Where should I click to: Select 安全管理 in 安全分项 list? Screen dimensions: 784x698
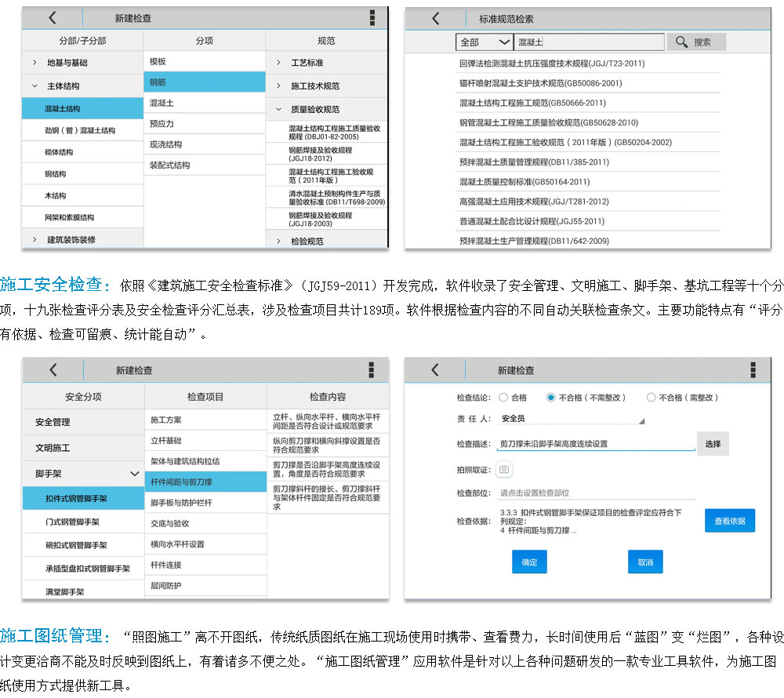point(83,421)
